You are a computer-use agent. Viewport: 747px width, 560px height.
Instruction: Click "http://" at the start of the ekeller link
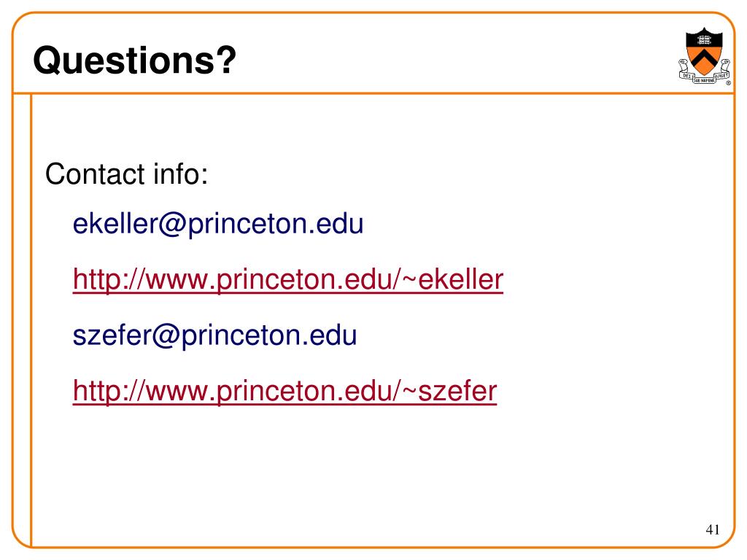click(x=104, y=279)
